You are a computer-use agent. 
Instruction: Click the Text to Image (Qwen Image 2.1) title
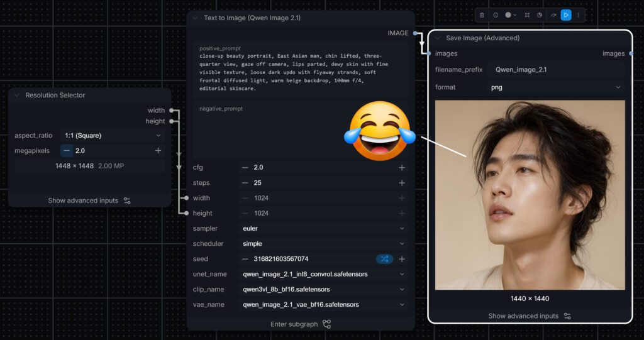click(x=252, y=18)
